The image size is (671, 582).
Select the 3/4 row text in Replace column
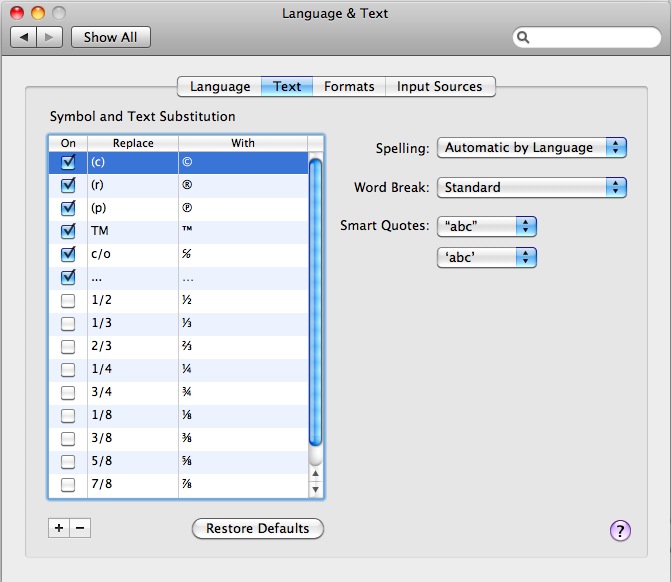click(x=101, y=392)
